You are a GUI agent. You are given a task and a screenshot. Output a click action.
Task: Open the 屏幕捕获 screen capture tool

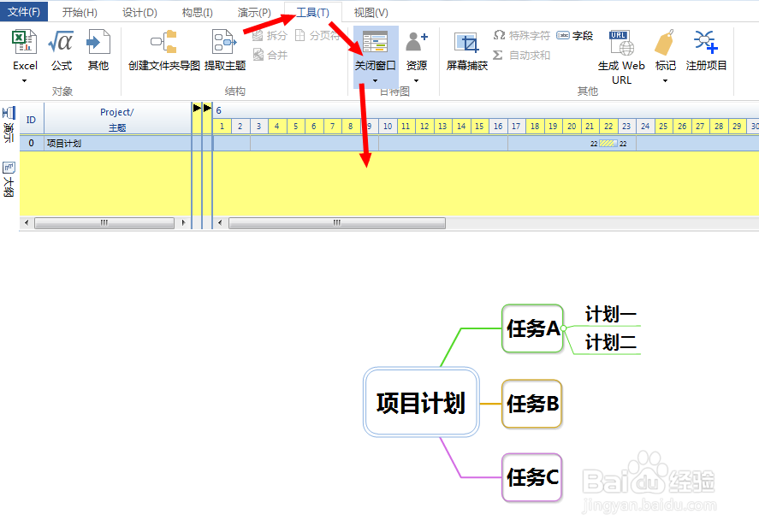click(x=469, y=47)
